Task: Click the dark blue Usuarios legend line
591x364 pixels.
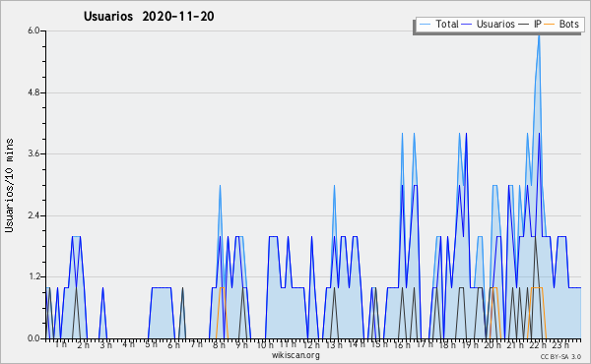Action: point(467,25)
